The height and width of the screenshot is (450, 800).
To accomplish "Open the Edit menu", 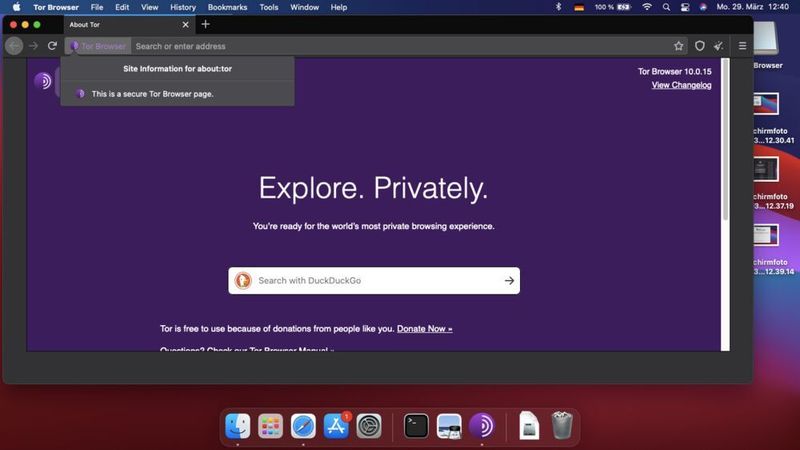I will click(122, 7).
